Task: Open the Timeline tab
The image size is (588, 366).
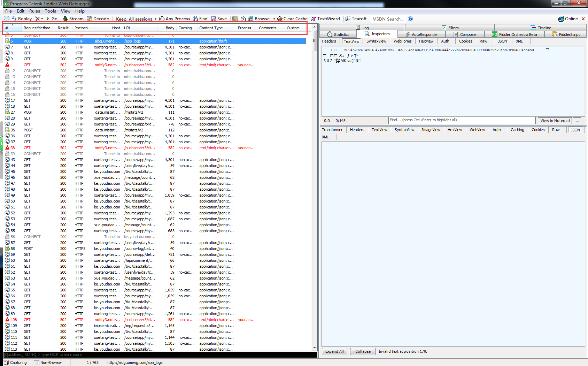Action: click(541, 28)
